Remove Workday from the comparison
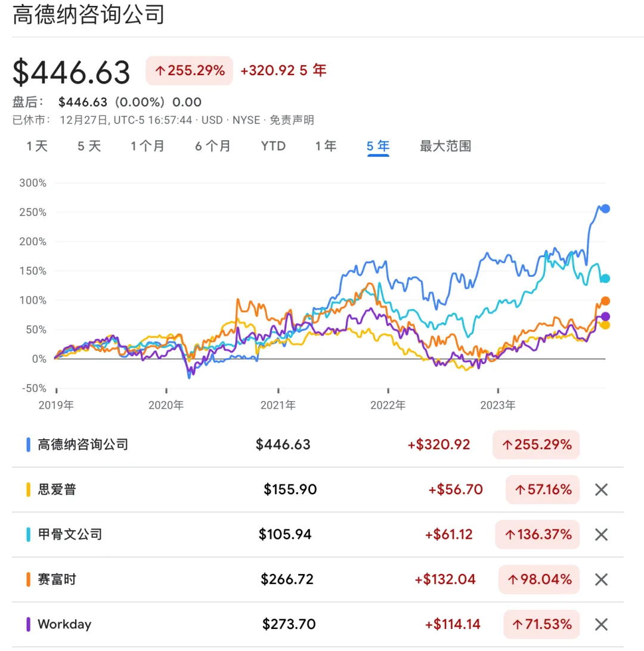 [601, 625]
